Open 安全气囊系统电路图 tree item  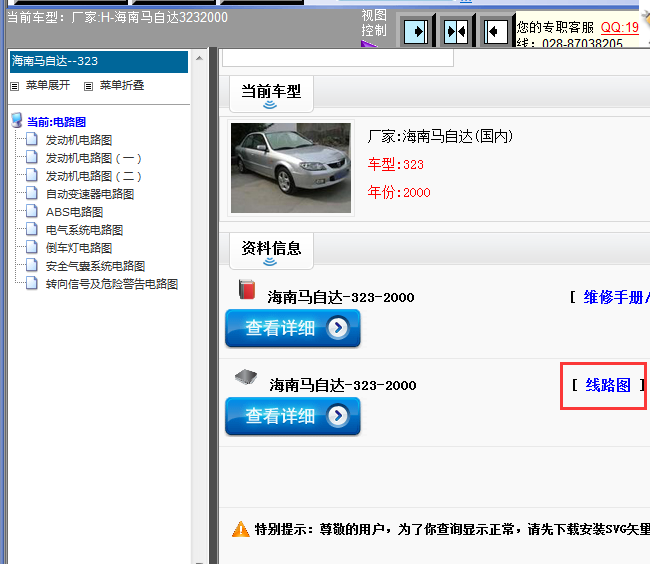tap(95, 266)
